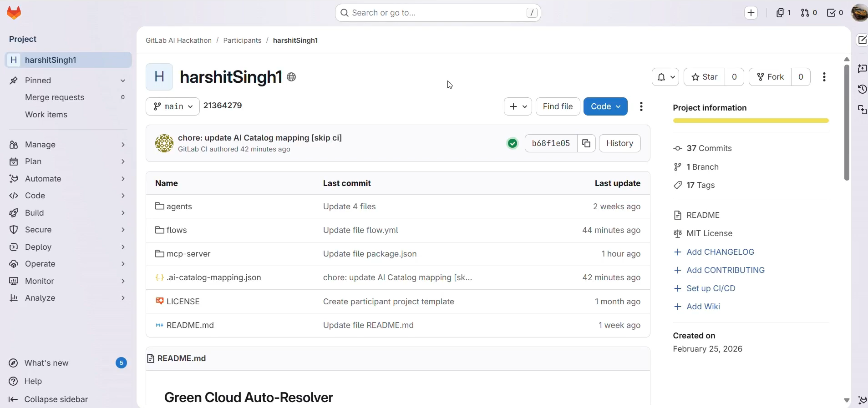Open the GitLab logo home link

14,13
